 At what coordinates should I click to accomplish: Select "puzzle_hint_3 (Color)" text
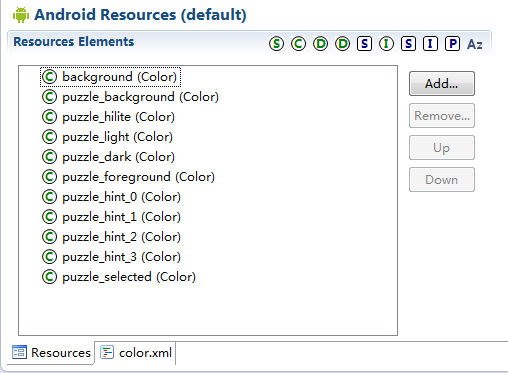(x=121, y=257)
